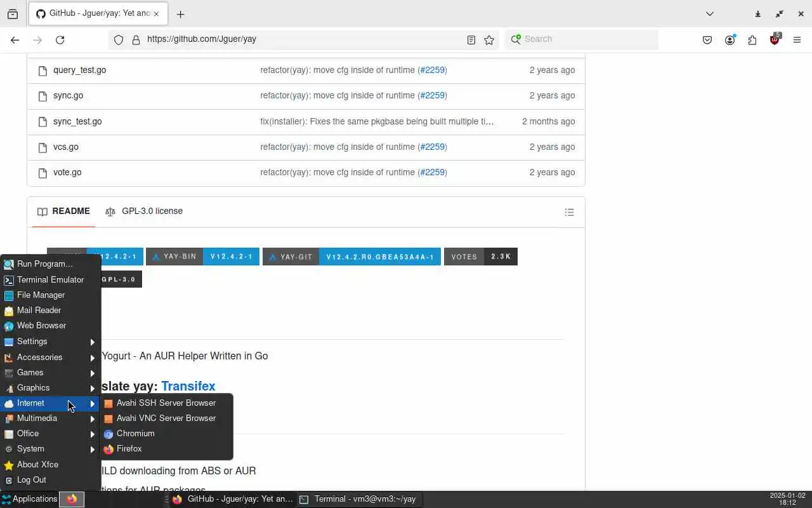Click the yay-bin version badge

202,257
